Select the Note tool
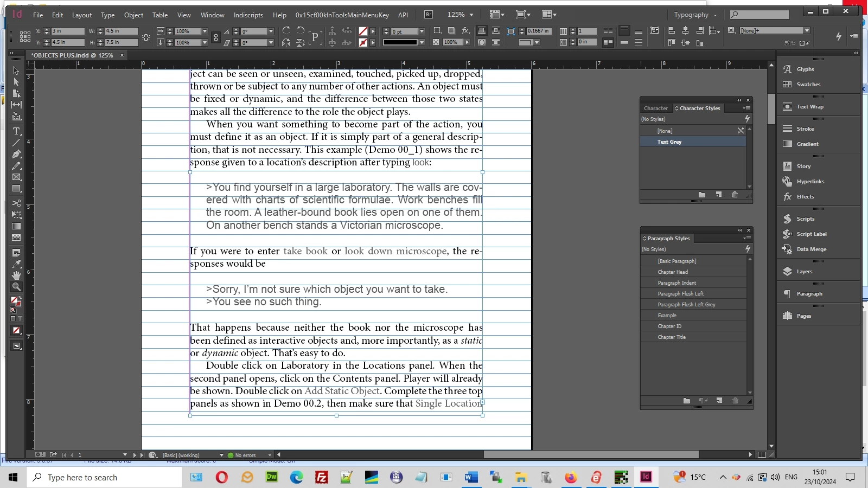868x488 pixels. point(16,253)
